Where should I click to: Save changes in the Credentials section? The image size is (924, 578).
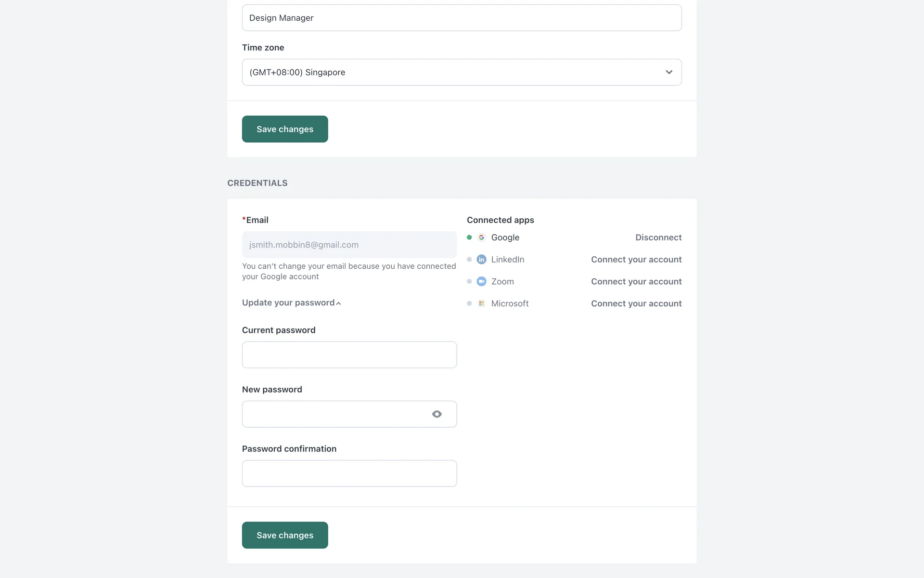[285, 535]
